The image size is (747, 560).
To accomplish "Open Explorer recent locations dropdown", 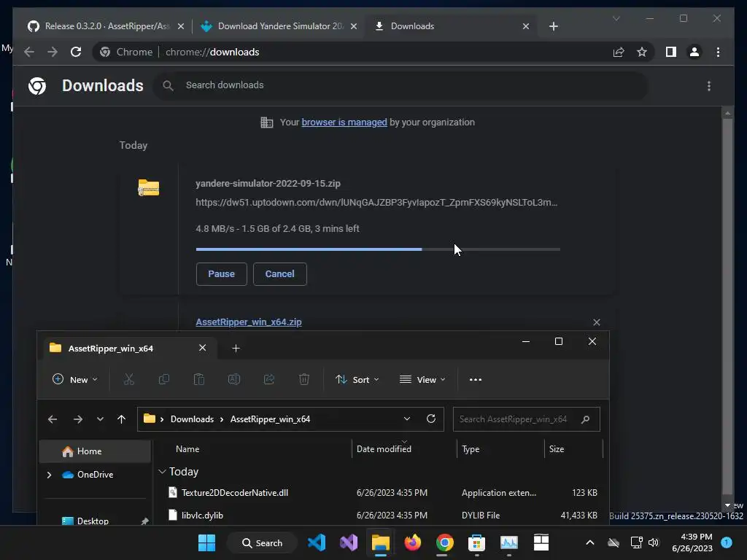I will (100, 419).
